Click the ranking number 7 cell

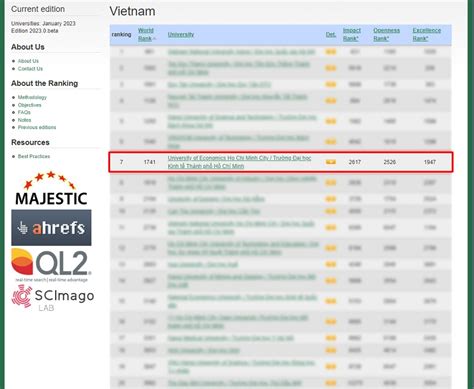point(121,162)
